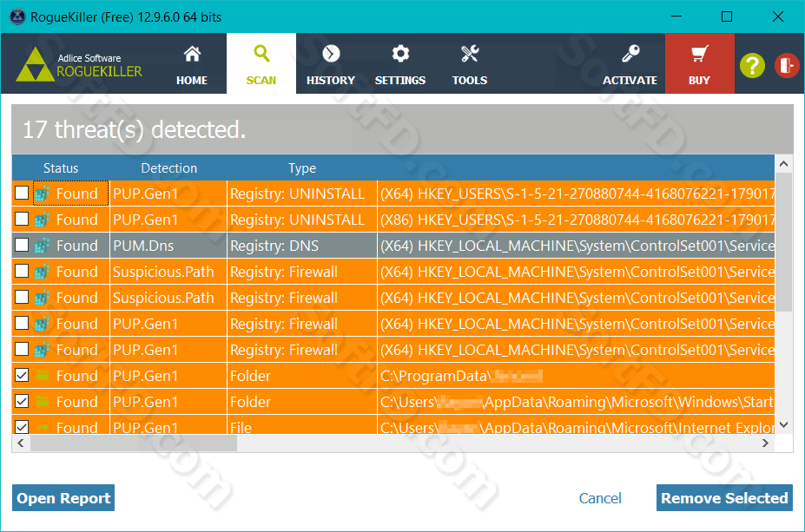
Task: Click Remove Selected button
Action: [724, 498]
